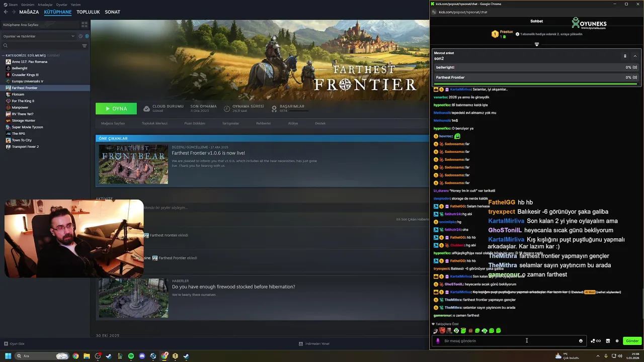Select Europa Universalis V in library
The image size is (644, 362).
coord(27,81)
